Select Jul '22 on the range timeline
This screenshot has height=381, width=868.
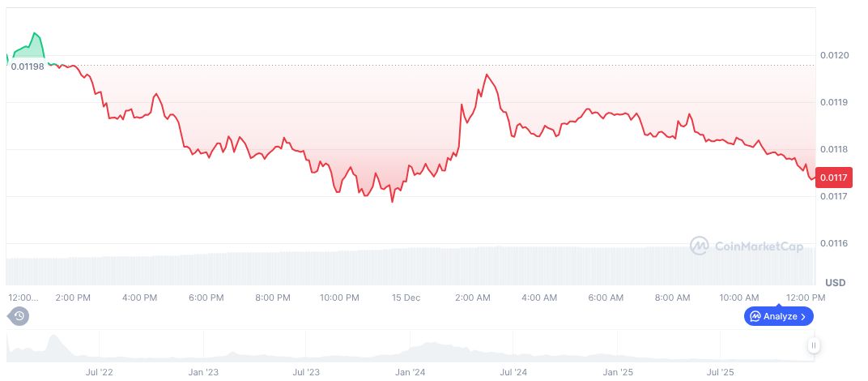[x=99, y=372]
